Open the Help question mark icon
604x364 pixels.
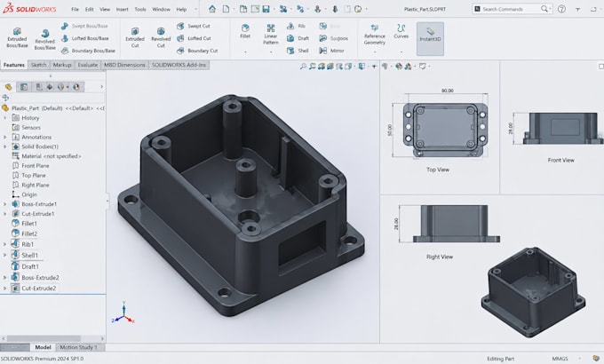click(x=561, y=9)
